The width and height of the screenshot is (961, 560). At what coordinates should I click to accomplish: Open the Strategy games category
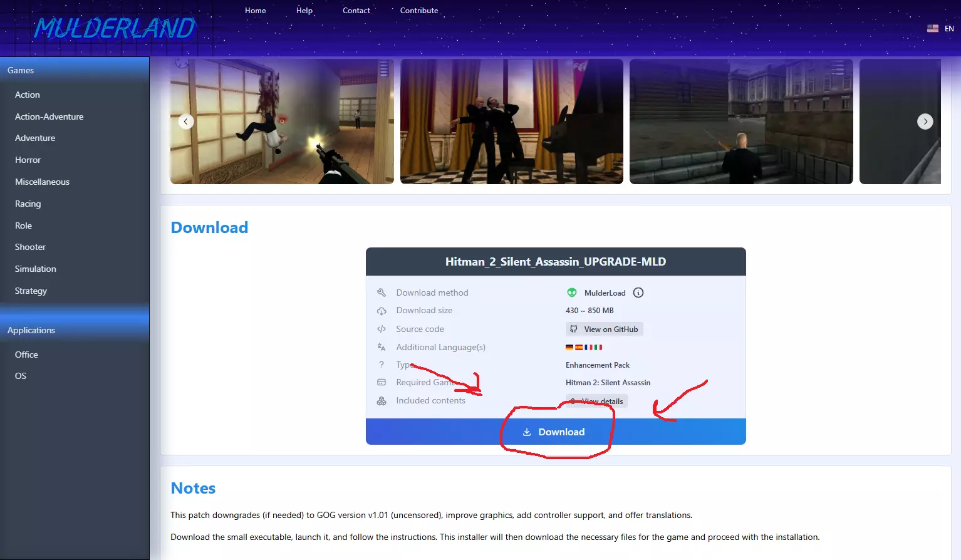tap(31, 291)
